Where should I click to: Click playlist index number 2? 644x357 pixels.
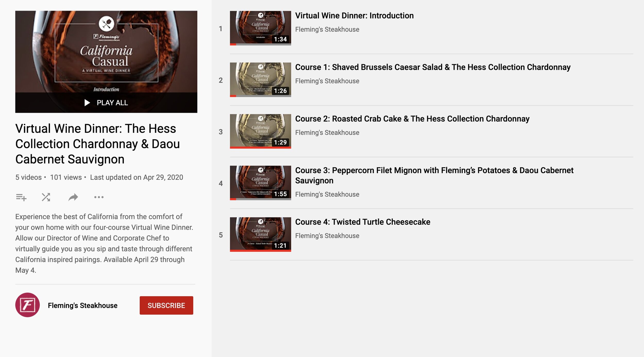221,80
